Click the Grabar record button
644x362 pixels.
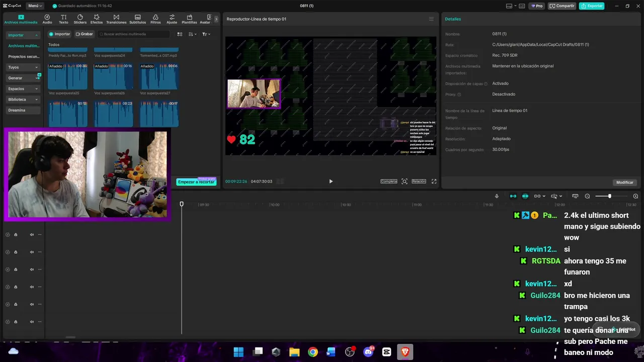coord(85,34)
